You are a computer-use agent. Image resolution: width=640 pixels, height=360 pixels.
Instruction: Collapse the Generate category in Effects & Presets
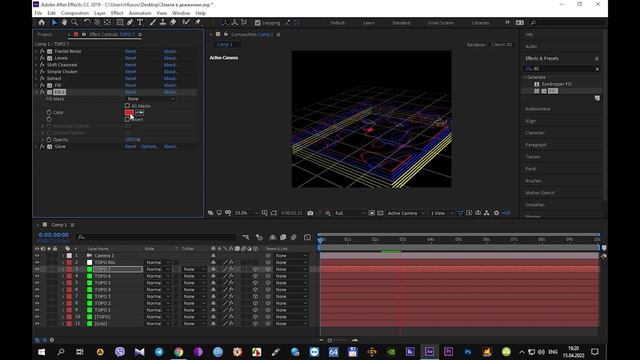[524, 77]
